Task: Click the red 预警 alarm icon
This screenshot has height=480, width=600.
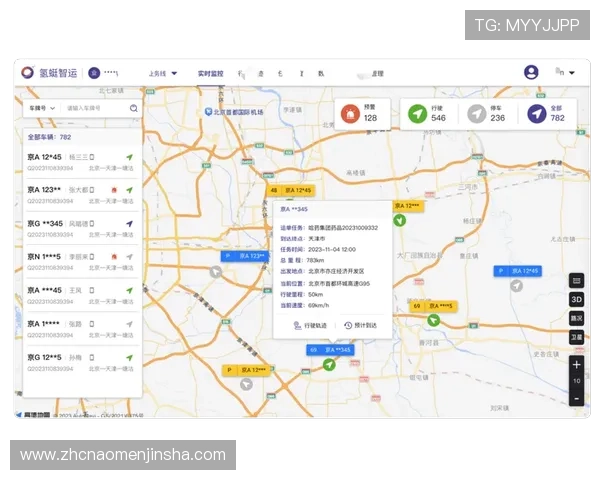Action: [350, 114]
